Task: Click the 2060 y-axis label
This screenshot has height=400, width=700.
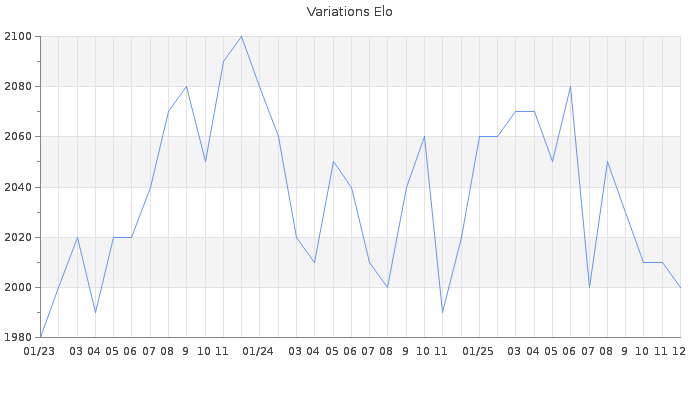Action: pyautogui.click(x=20, y=137)
